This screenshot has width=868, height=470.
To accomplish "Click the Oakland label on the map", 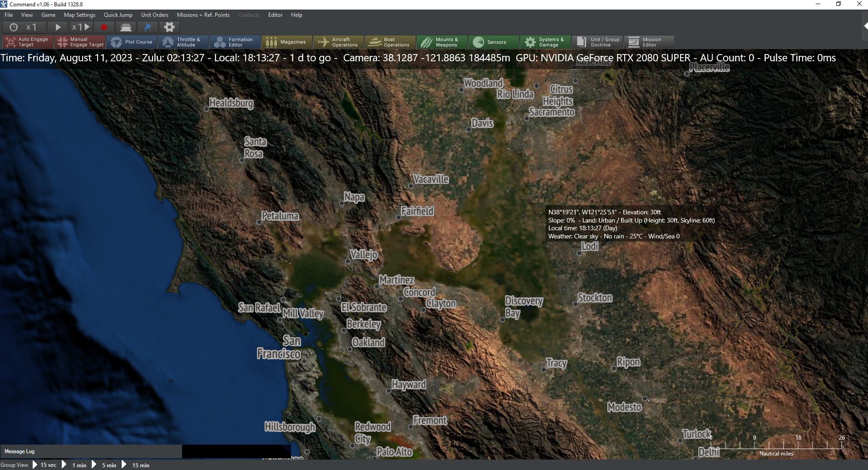I will pyautogui.click(x=369, y=342).
